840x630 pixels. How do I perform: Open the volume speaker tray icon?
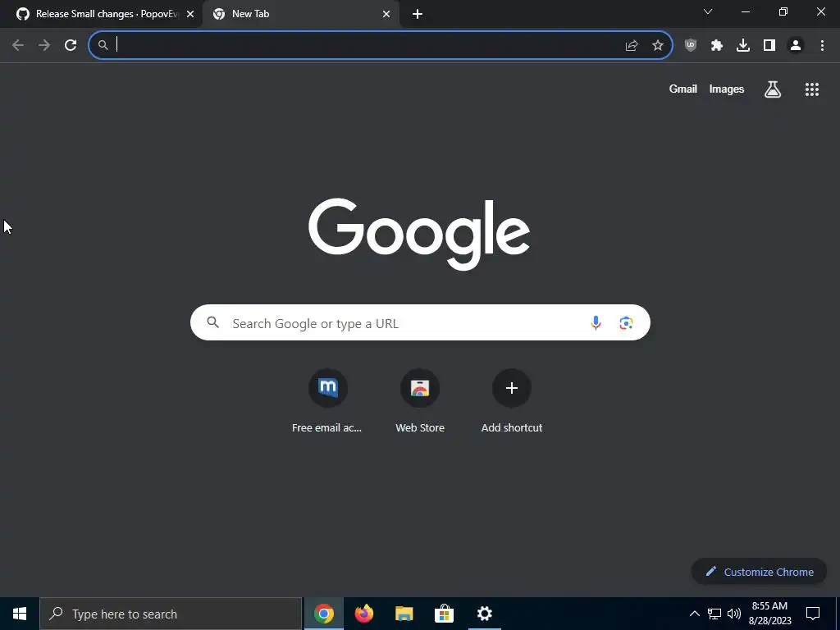coord(734,614)
